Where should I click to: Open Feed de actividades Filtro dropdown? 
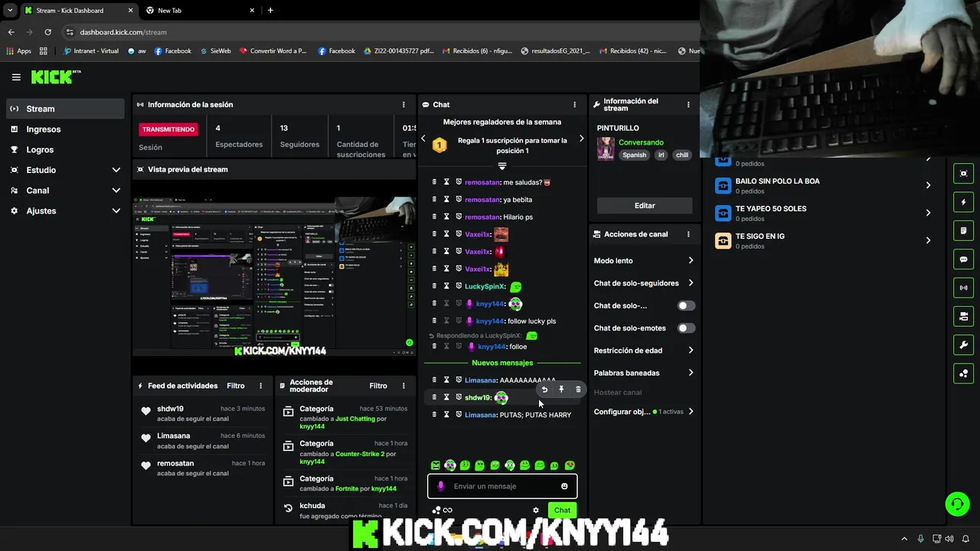point(235,386)
